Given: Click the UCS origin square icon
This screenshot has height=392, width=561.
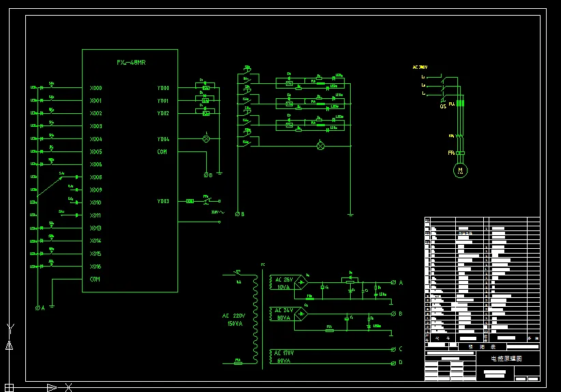Looking at the screenshot, I should click(9, 388).
